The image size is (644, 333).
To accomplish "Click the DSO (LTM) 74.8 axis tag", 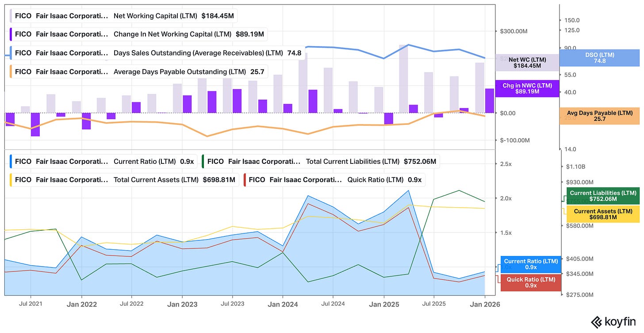I will pos(599,58).
